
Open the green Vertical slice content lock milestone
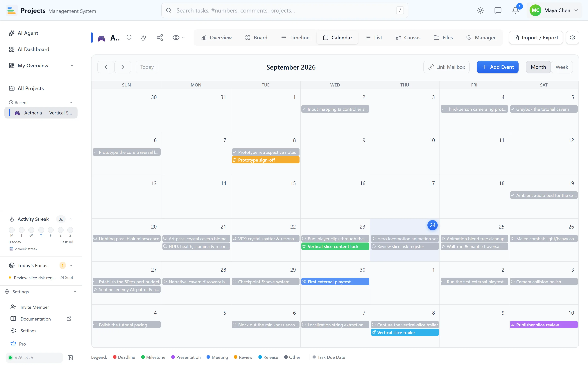[335, 246]
